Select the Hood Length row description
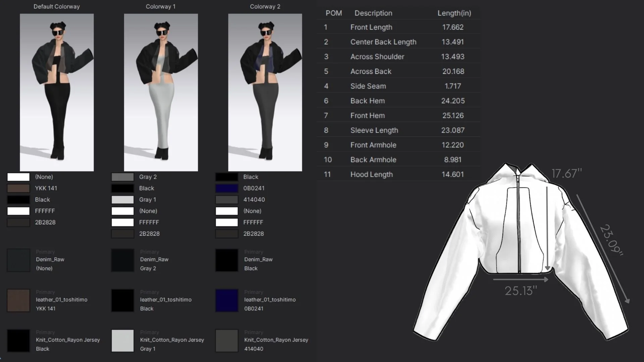Screen dimensions: 644x362 372,175
